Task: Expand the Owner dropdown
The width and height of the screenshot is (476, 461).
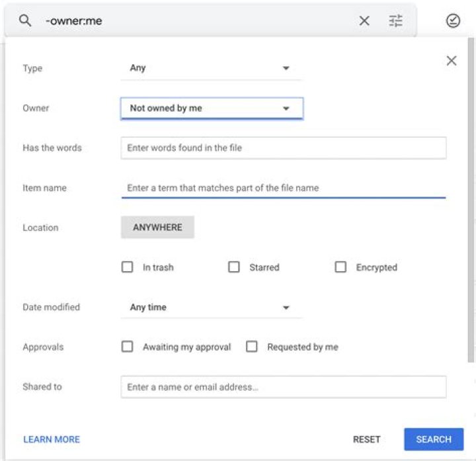Action: (x=212, y=108)
